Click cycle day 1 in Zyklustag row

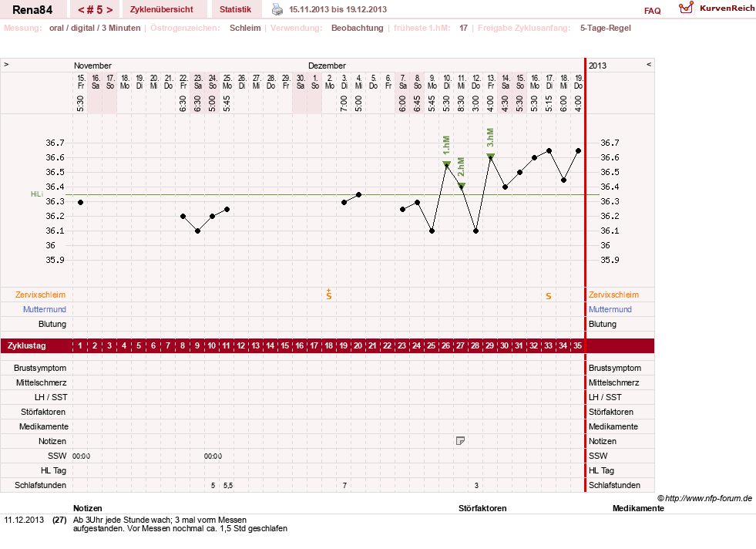[x=80, y=346]
